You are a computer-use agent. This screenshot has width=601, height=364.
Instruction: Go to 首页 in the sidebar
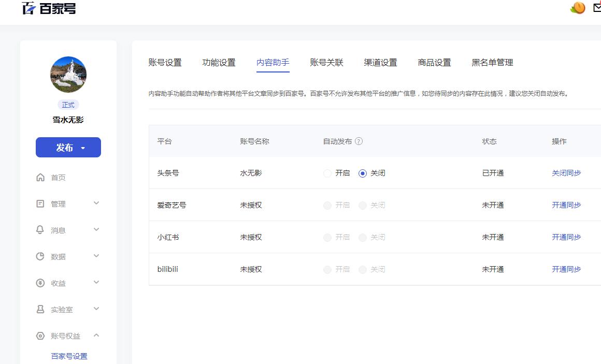[58, 178]
